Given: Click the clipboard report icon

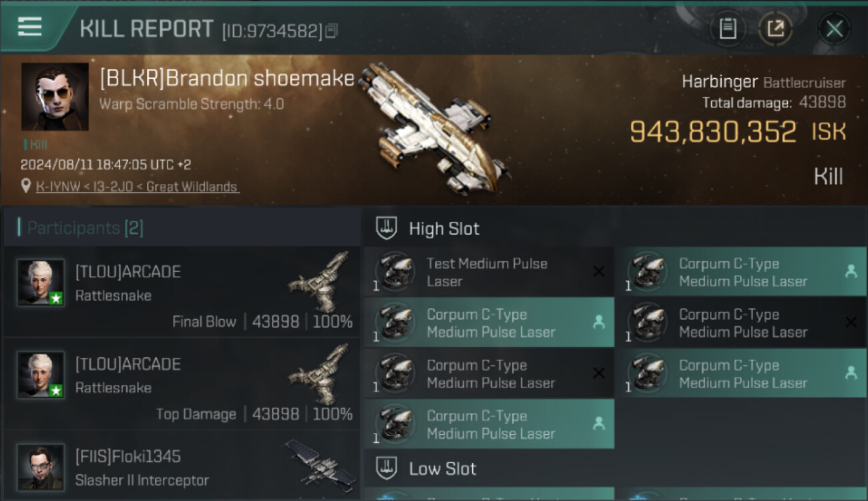Looking at the screenshot, I should [728, 29].
